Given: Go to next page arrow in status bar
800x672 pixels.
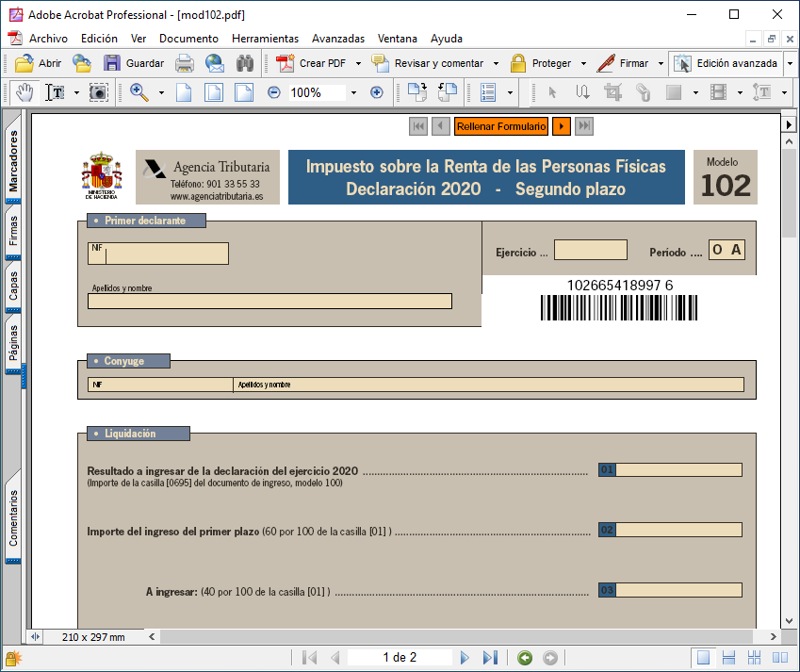Looking at the screenshot, I should click(x=465, y=658).
